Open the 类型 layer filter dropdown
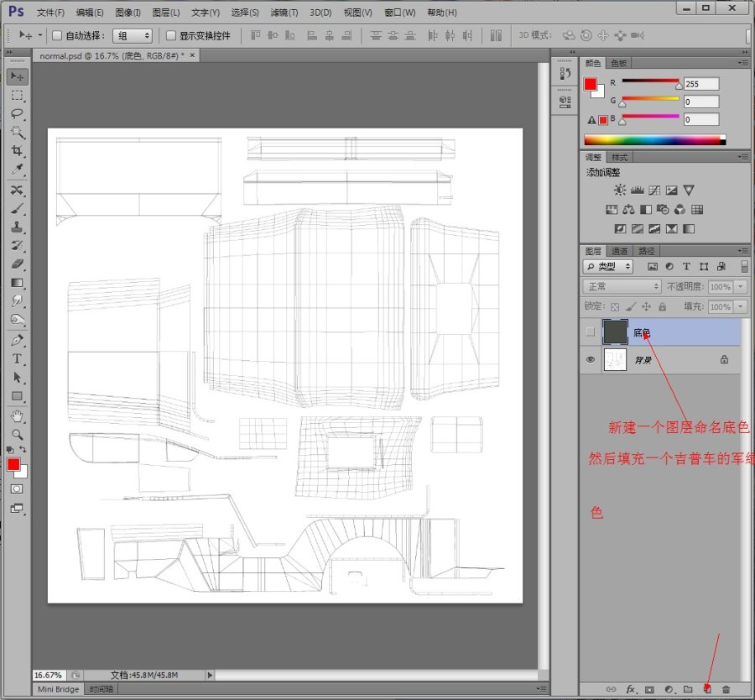 (609, 267)
